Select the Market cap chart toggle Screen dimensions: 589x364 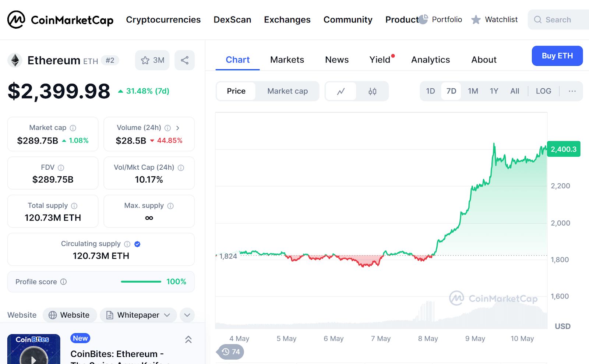(288, 91)
